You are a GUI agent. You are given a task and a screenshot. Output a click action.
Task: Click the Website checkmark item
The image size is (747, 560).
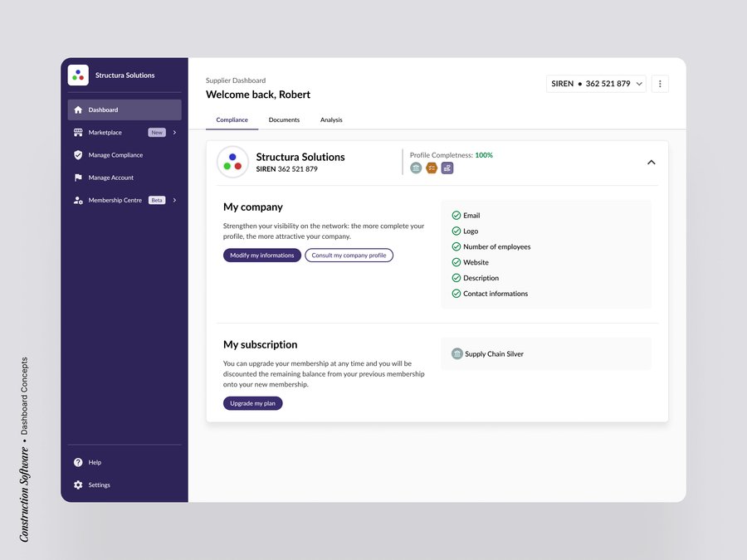click(470, 262)
